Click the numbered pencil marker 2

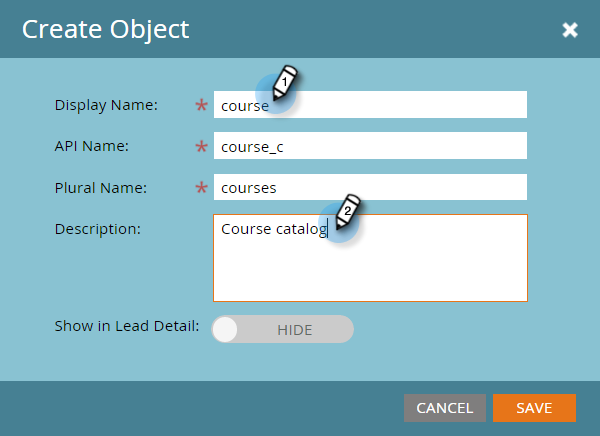[345, 213]
